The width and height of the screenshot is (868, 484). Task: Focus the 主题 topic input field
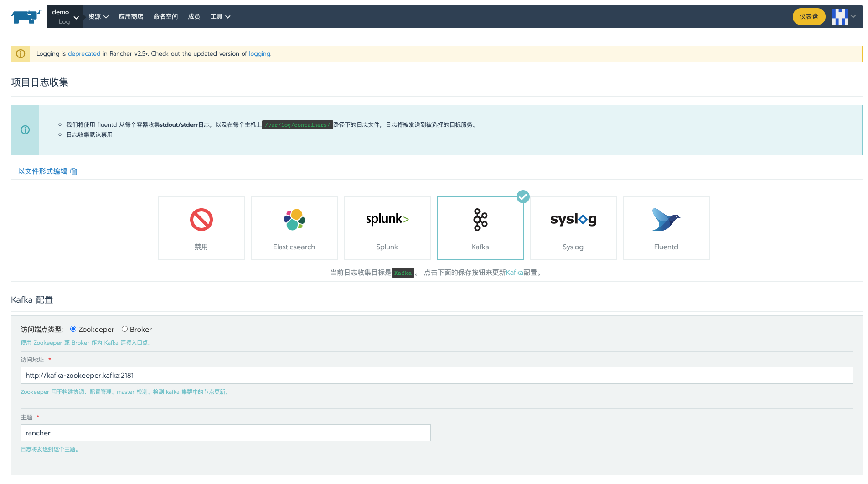click(226, 433)
